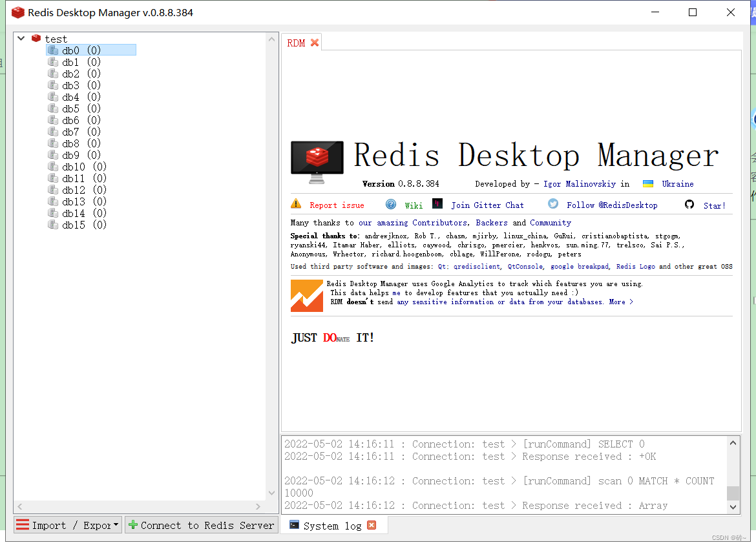Click the Google Analytics orange chart icon

307,295
